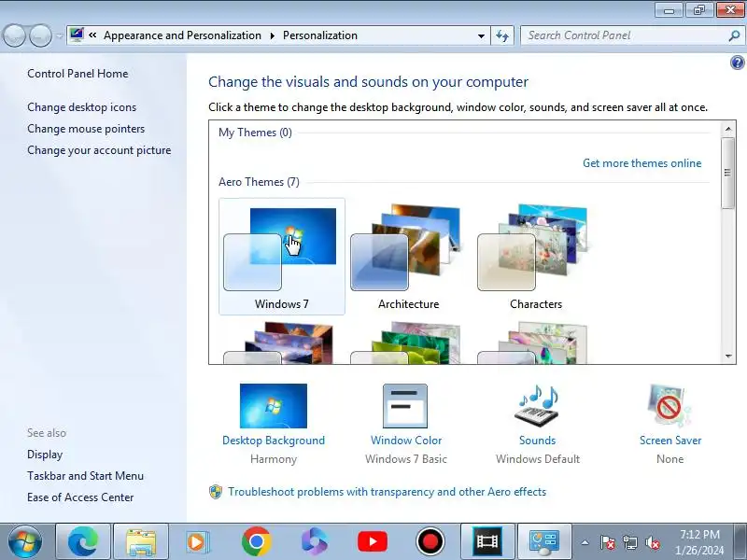The height and width of the screenshot is (560, 747).
Task: Open Change your account picture link
Action: click(x=99, y=150)
